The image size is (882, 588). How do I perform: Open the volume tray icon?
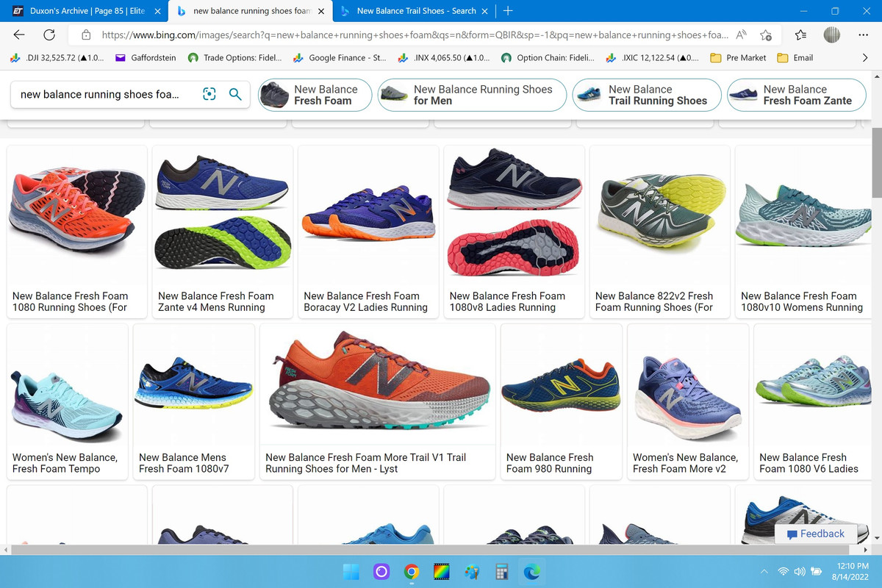(800, 571)
